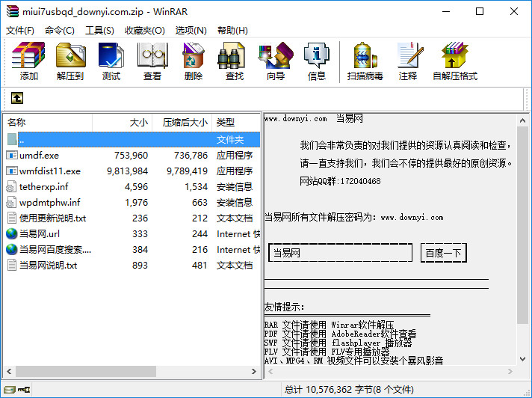
Task: Click the drive icon in status bar
Action: (x=10, y=389)
